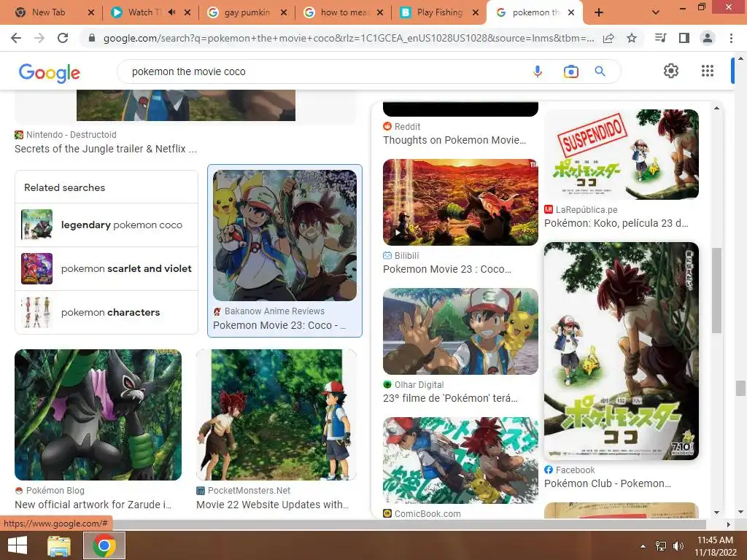Open PocketMonsters.Net forest image
Viewport: 747px width, 560px height.
[276, 415]
